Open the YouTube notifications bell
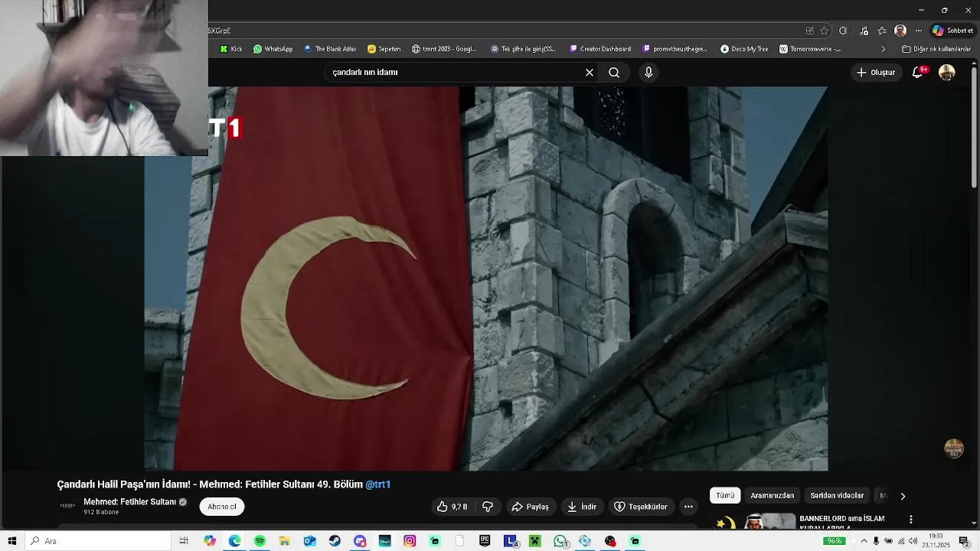 click(918, 72)
